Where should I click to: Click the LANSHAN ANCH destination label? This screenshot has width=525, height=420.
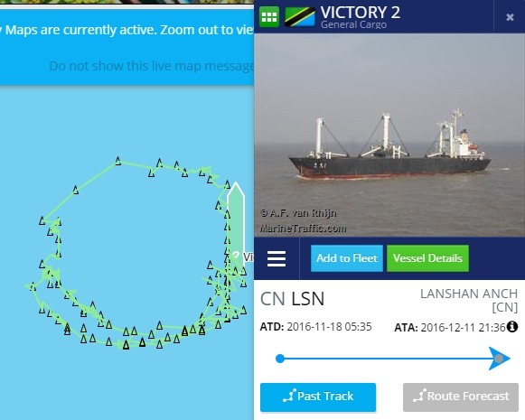click(x=469, y=300)
